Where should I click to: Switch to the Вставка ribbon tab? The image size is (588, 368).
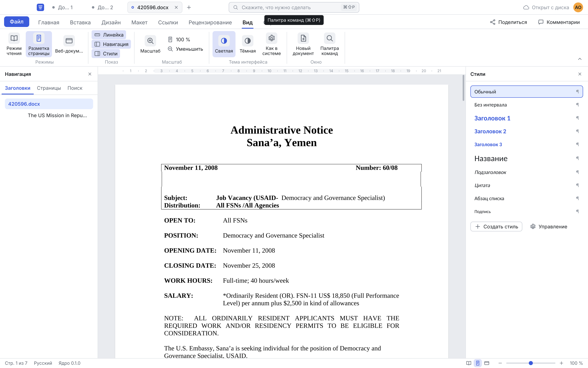[x=80, y=22]
